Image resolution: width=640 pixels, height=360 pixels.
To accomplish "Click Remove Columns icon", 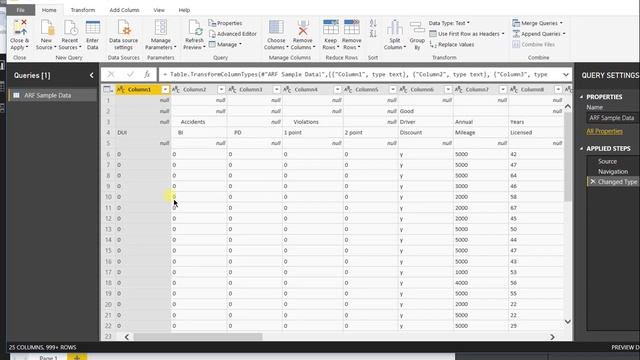I will tap(302, 27).
